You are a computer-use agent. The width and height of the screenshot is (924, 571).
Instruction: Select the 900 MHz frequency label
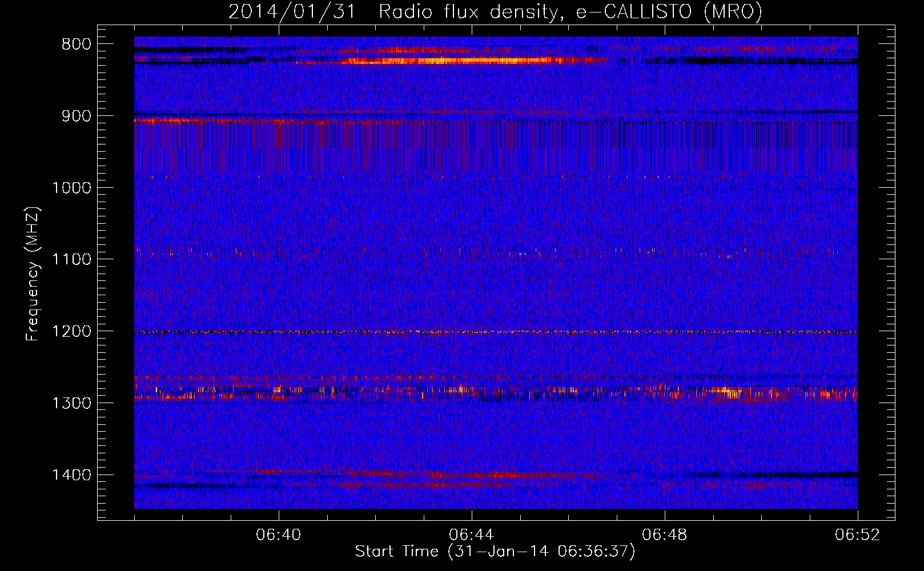(76, 116)
